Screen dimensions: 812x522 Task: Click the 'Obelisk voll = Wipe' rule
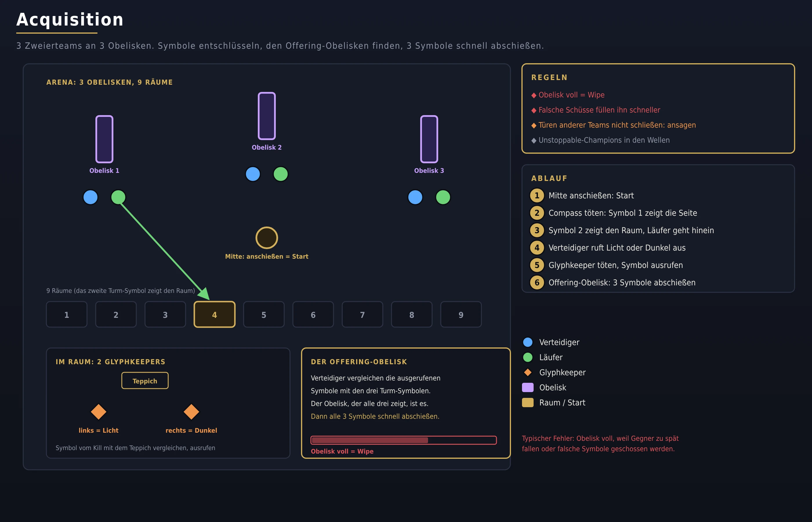pyautogui.click(x=568, y=95)
